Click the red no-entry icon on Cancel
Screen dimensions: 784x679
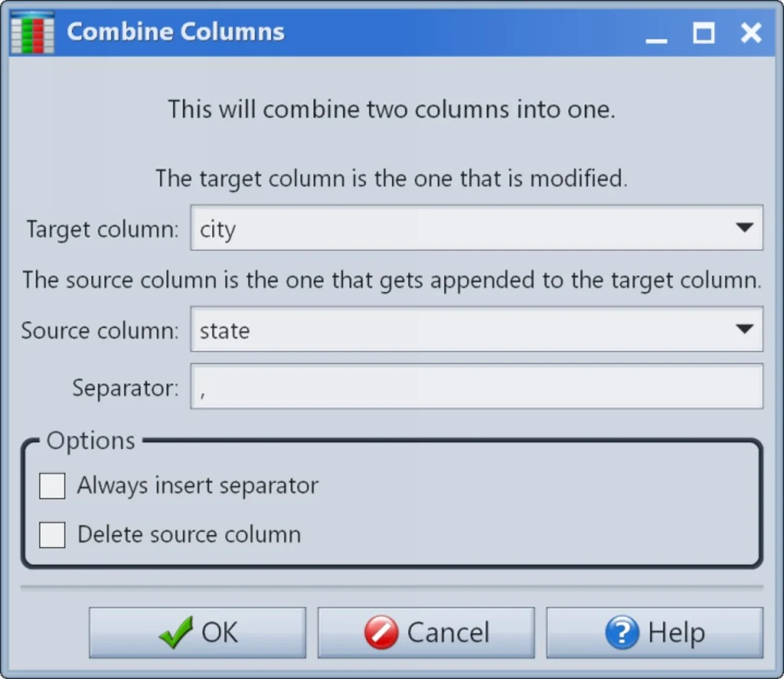pyautogui.click(x=381, y=633)
